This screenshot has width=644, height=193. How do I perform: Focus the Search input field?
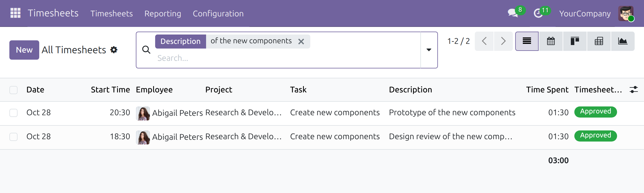(287, 58)
